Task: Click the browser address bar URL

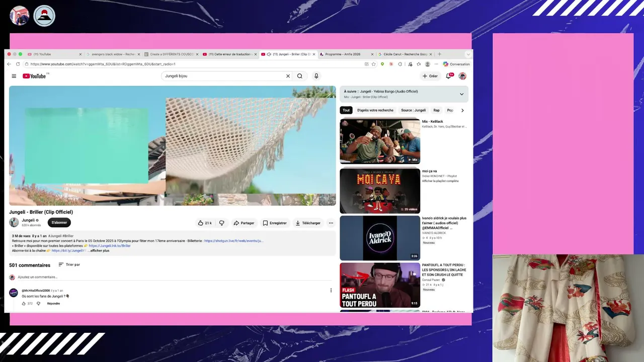Action: pos(103,64)
